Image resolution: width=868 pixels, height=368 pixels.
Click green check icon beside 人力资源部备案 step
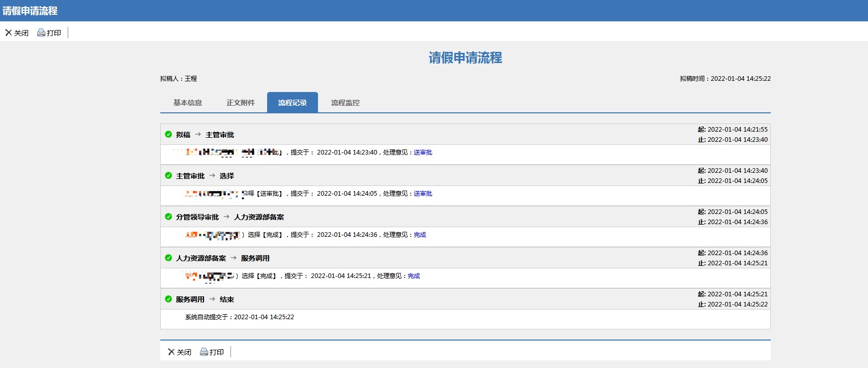168,258
